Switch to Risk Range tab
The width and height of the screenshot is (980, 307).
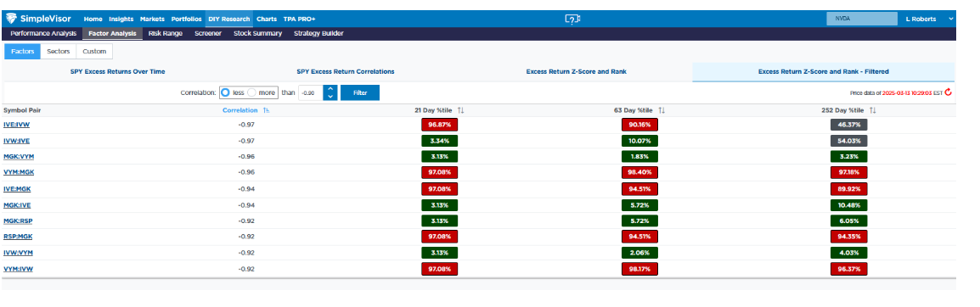166,33
